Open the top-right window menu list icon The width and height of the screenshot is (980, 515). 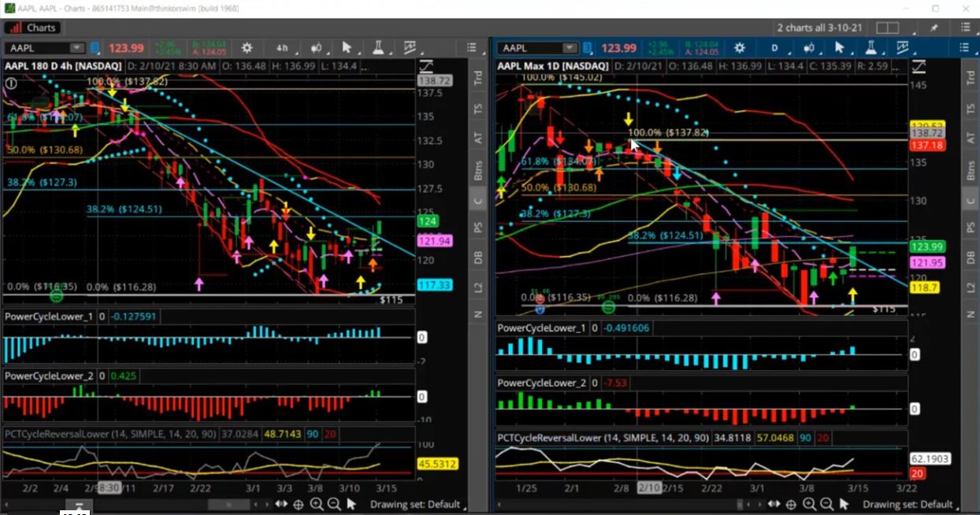pos(965,28)
